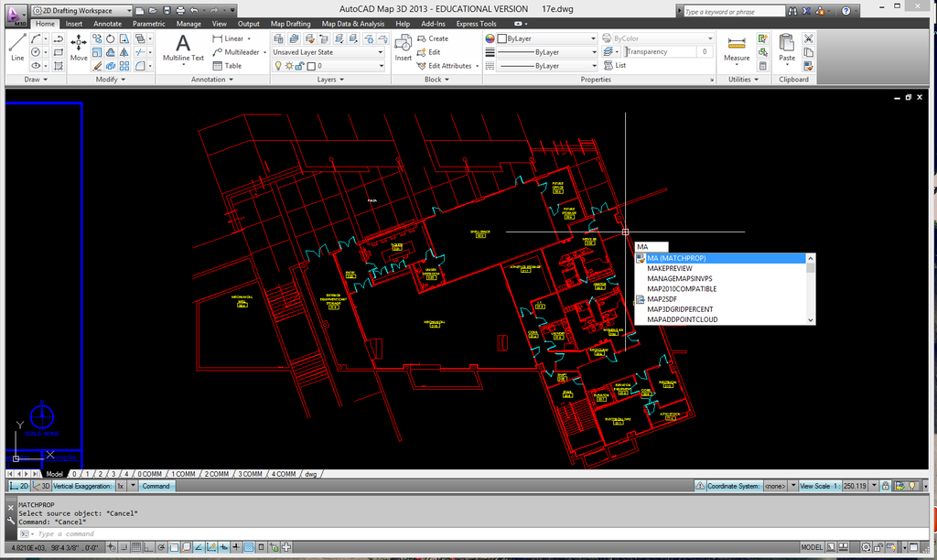Select the Array tool in Modify panel
Image resolution: width=937 pixels, height=560 pixels.
(124, 66)
